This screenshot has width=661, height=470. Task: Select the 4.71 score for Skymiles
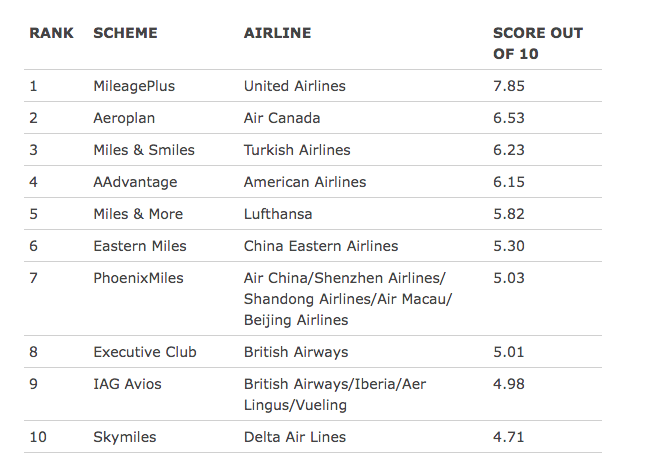coord(509,437)
